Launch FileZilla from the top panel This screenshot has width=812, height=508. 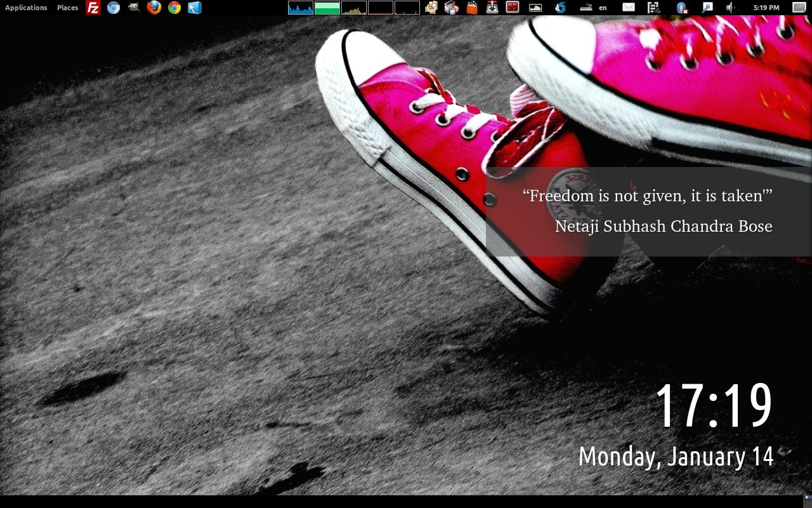pos(93,8)
